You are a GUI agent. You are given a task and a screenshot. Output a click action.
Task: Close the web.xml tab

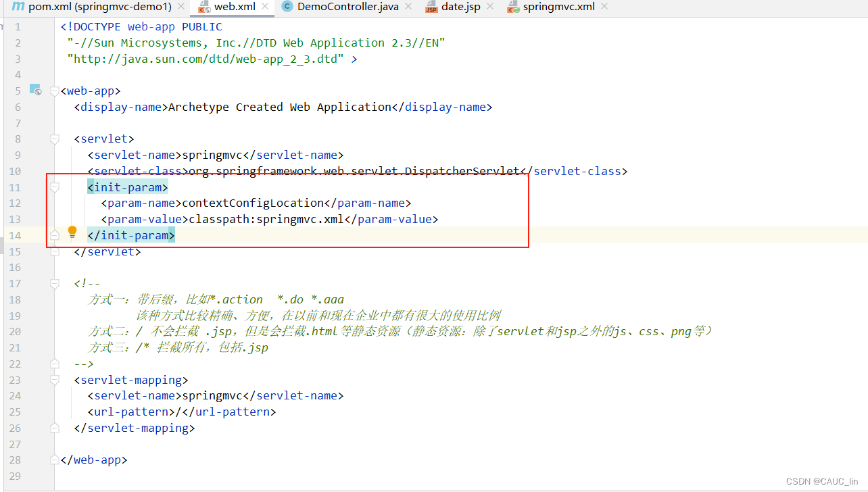(265, 7)
